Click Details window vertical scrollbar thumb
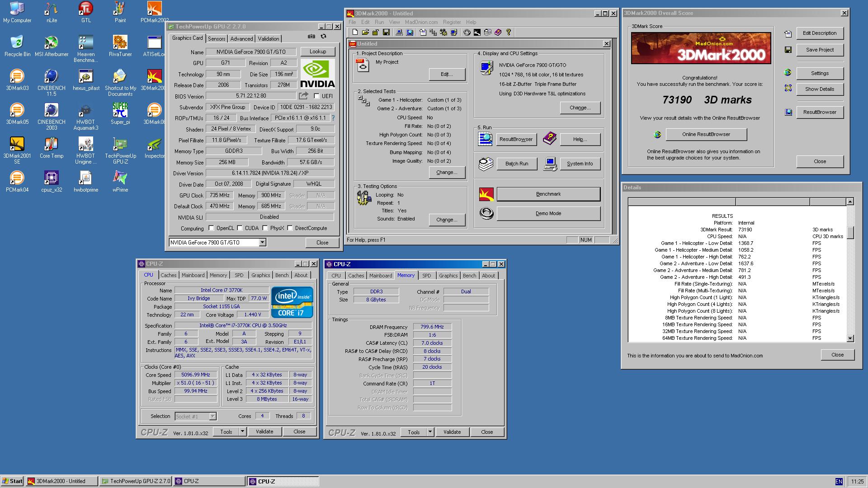Viewport: 868px width, 488px height. (850, 232)
